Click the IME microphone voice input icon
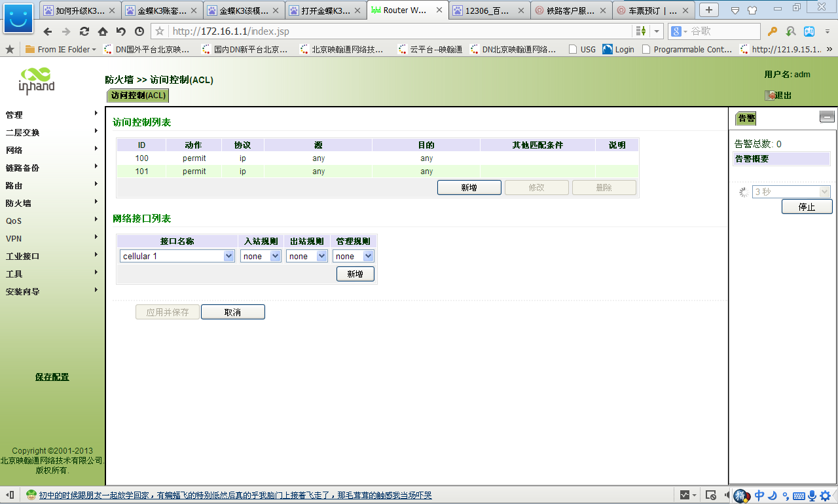 click(x=812, y=495)
